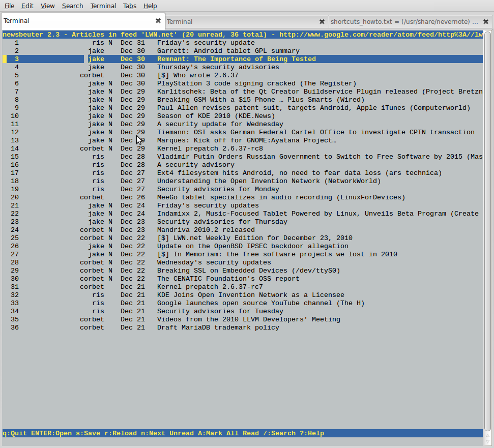The height and width of the screenshot is (448, 494).
Task: Select 'Wednesday's security updates' article
Action: (243, 262)
